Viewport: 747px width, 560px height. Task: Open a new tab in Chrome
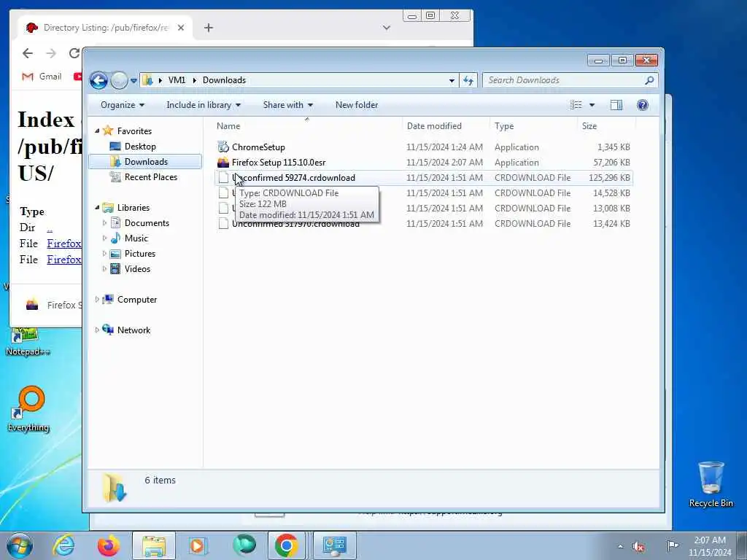point(208,28)
